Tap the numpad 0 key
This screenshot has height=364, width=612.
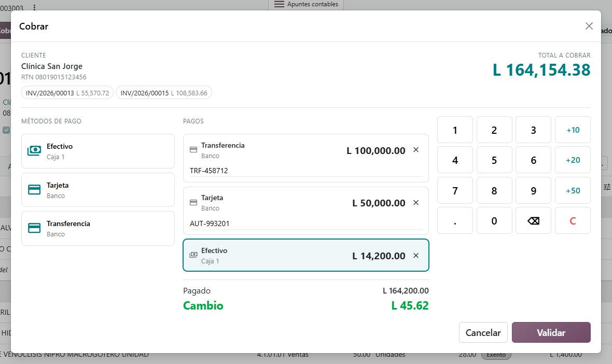click(494, 221)
